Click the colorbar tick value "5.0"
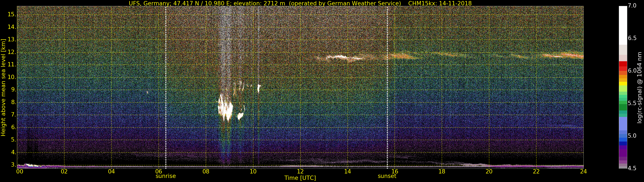This screenshot has width=644, height=182. 632,136
